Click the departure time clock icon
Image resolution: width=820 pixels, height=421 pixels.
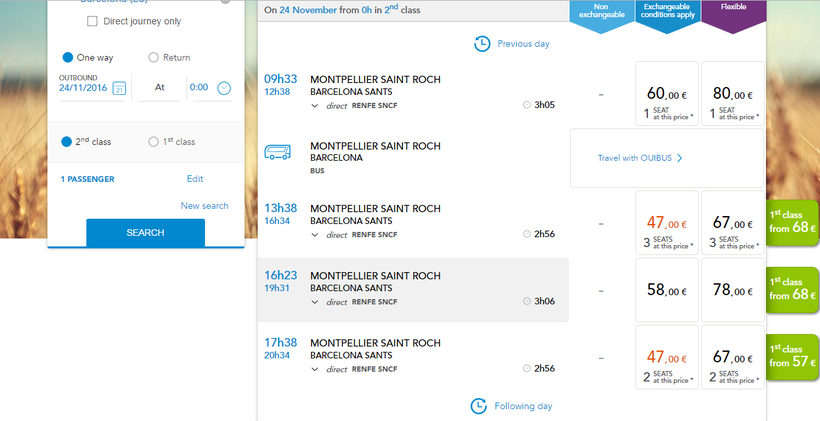point(224,88)
